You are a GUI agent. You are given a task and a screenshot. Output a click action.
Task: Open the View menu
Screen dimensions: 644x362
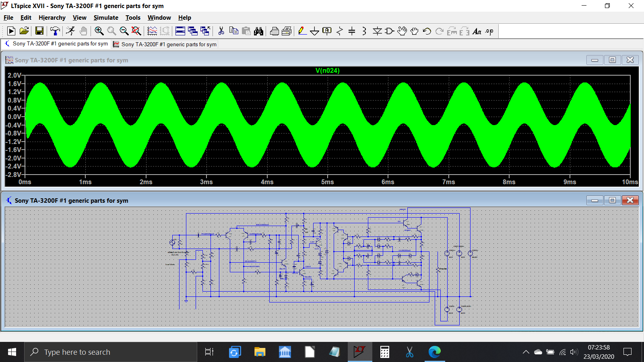(80, 17)
